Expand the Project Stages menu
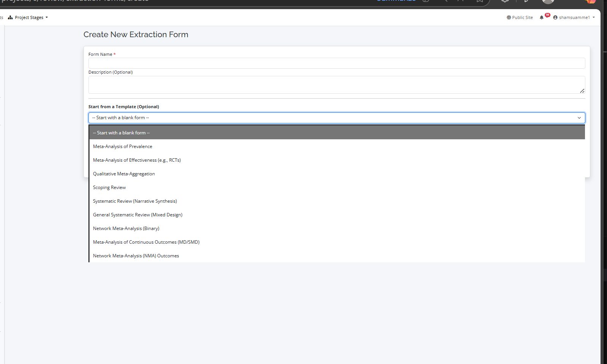Image resolution: width=607 pixels, height=364 pixels. coord(28,17)
